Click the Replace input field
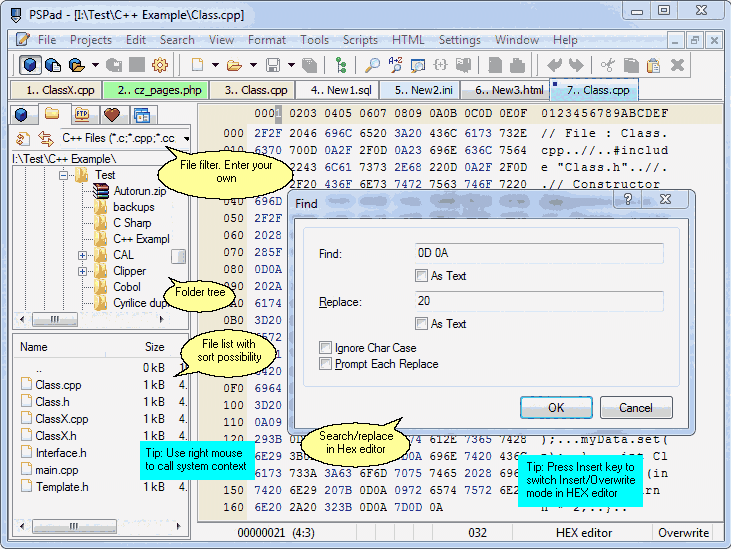The image size is (731, 549). [x=539, y=301]
